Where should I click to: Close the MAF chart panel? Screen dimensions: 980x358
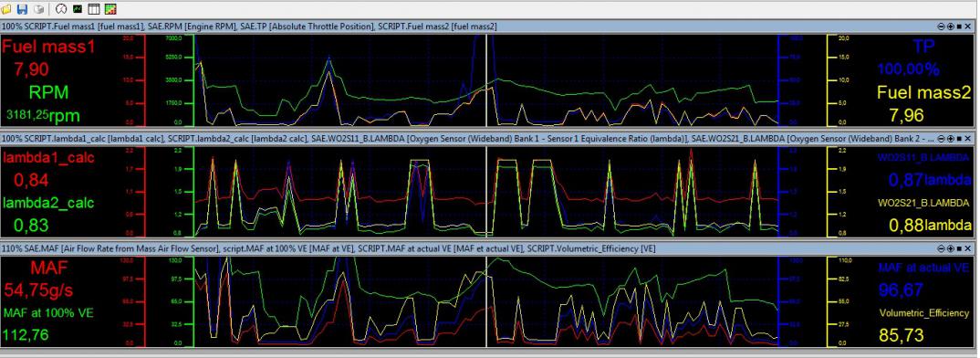(968, 248)
